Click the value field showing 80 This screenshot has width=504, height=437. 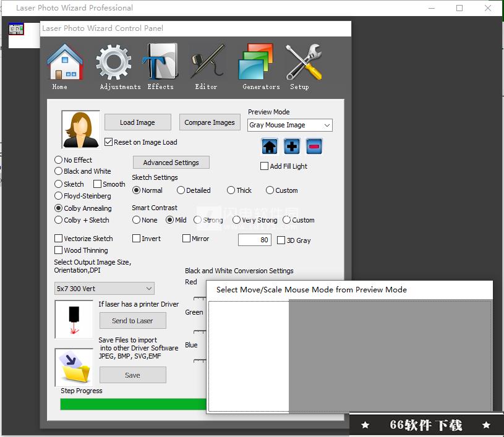tap(255, 240)
